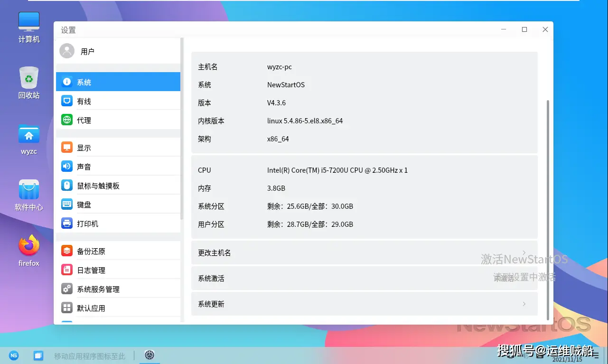Open the 计算机 desktop icon
Viewport: 608px width, 364px height.
(29, 28)
